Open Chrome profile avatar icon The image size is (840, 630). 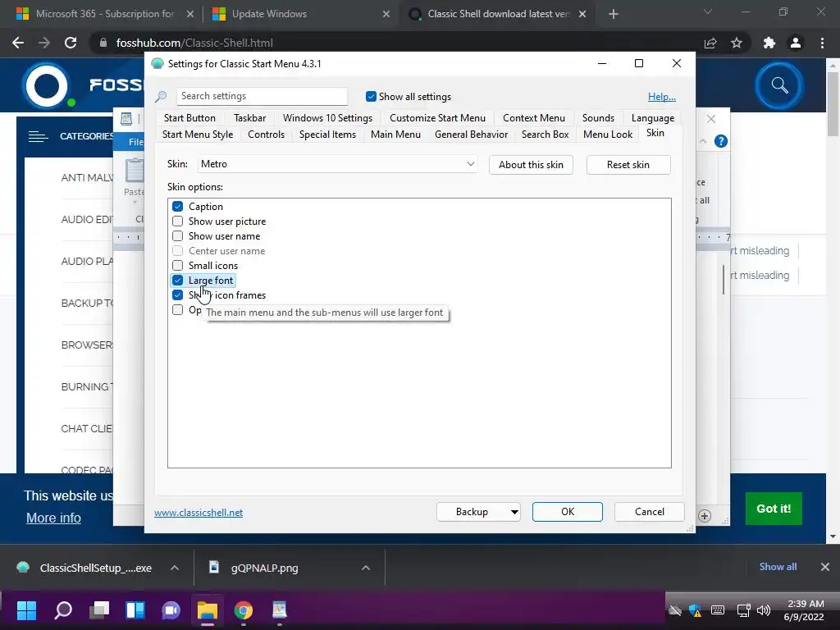796,43
